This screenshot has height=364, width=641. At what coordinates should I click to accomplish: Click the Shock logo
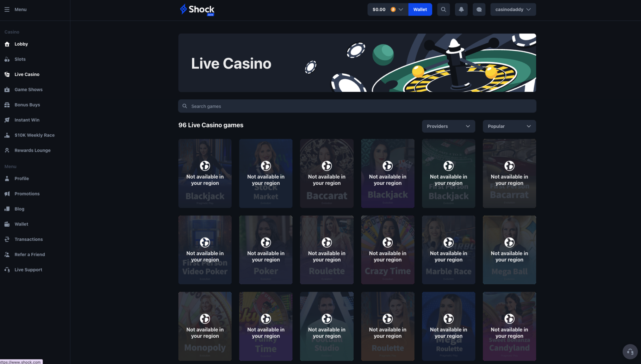[197, 10]
